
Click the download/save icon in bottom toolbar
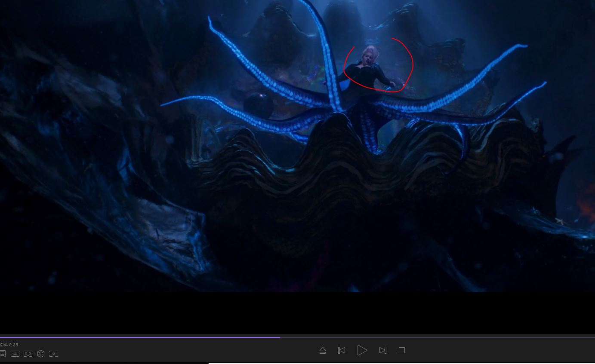[x=15, y=354]
